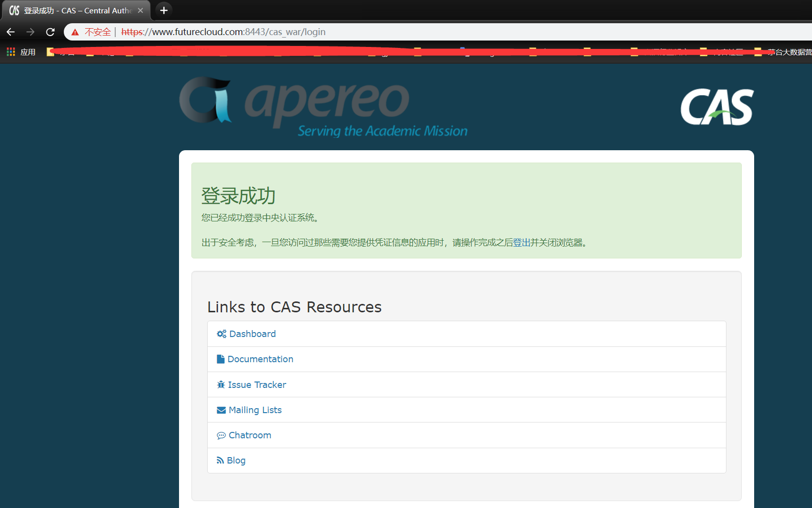This screenshot has width=812, height=508.
Task: Select the 登录成功 - CAS browser tab
Action: (x=76, y=10)
